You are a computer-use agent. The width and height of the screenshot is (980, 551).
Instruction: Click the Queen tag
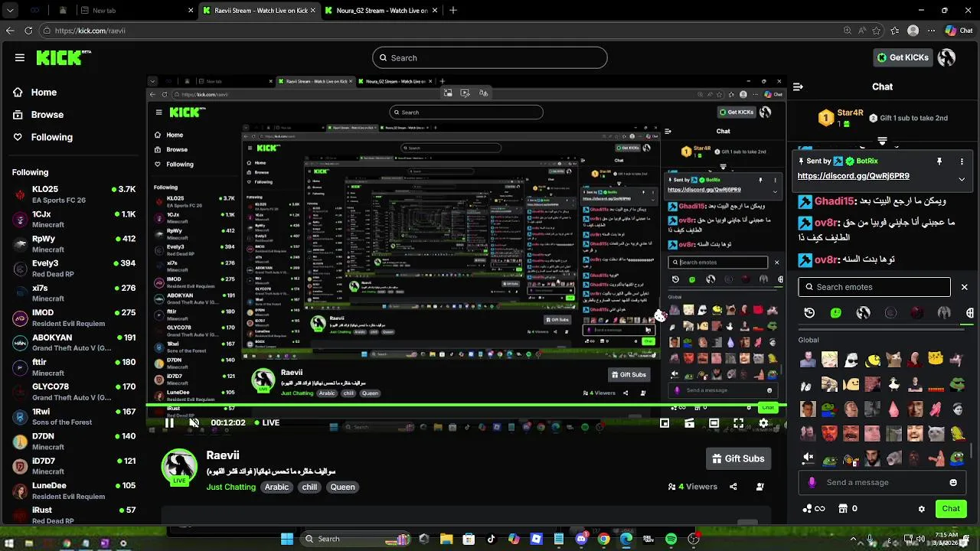tap(342, 487)
